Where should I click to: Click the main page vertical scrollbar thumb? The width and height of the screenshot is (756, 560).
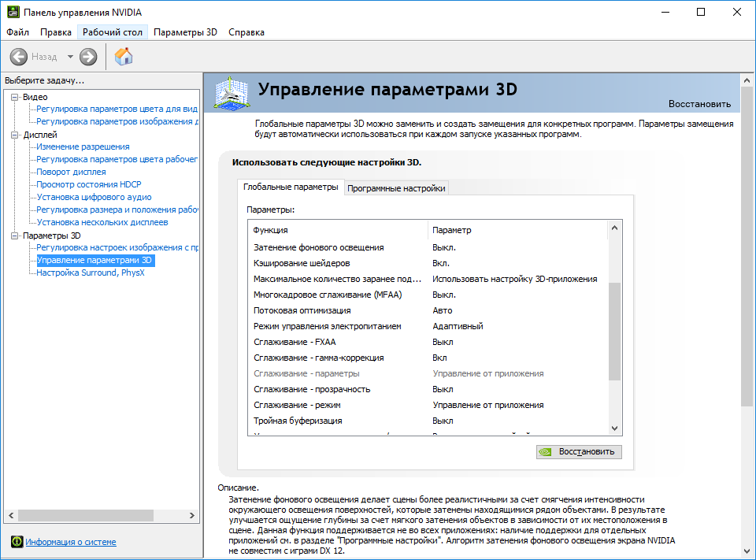pyautogui.click(x=747, y=247)
